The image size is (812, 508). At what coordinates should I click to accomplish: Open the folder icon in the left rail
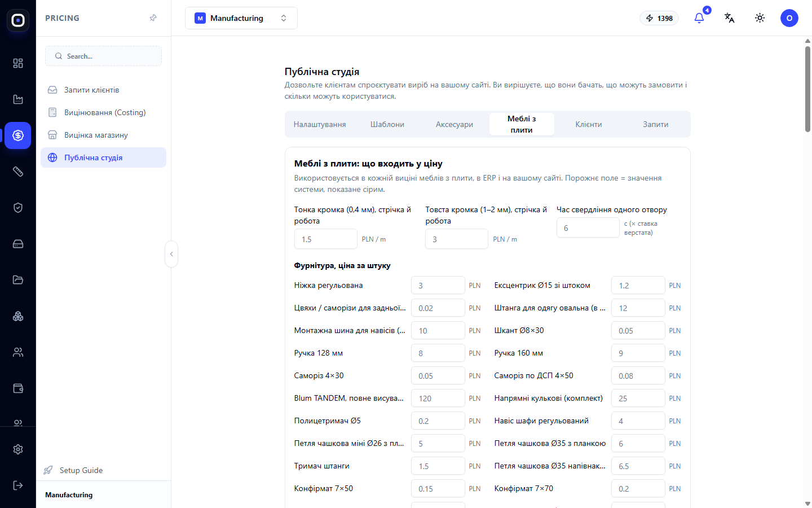click(x=18, y=280)
